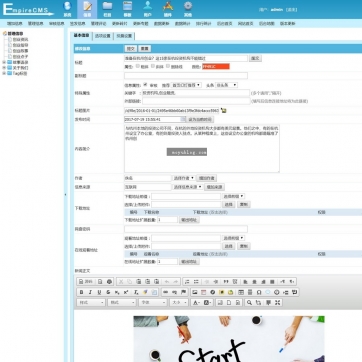Switch to the 投票设置 tab
Viewport: 362px width, 362px height.
coord(124,36)
